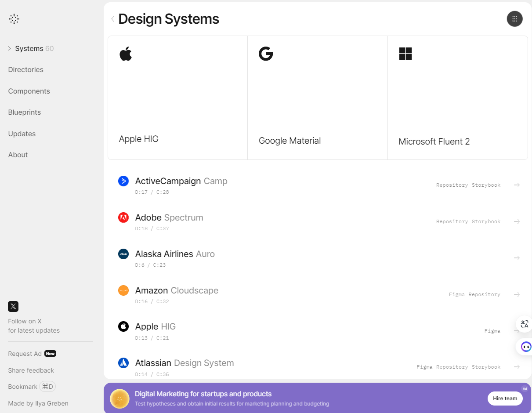The image size is (532, 413).
Task: Click the Amazon orange logo icon
Action: point(123,290)
